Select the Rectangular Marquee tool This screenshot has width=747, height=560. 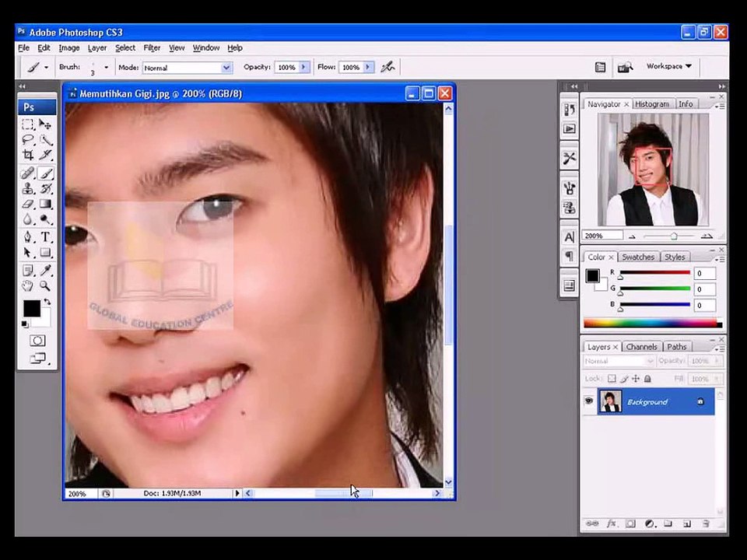tap(28, 124)
